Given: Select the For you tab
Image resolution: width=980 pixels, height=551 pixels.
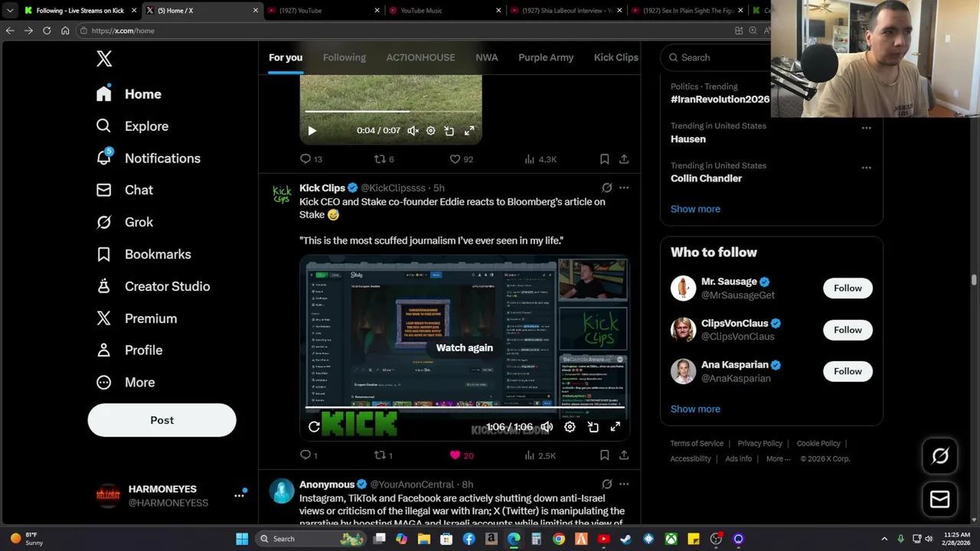Looking at the screenshot, I should tap(286, 57).
